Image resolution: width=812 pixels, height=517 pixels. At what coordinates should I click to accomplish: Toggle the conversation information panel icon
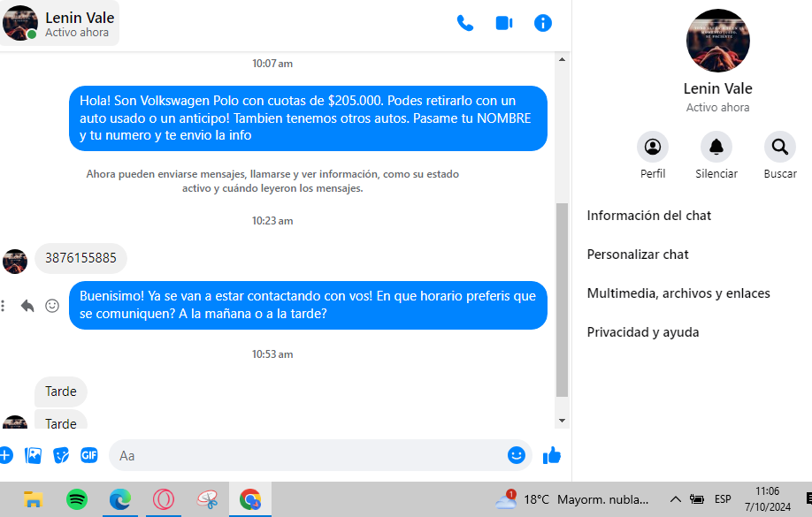pyautogui.click(x=543, y=23)
